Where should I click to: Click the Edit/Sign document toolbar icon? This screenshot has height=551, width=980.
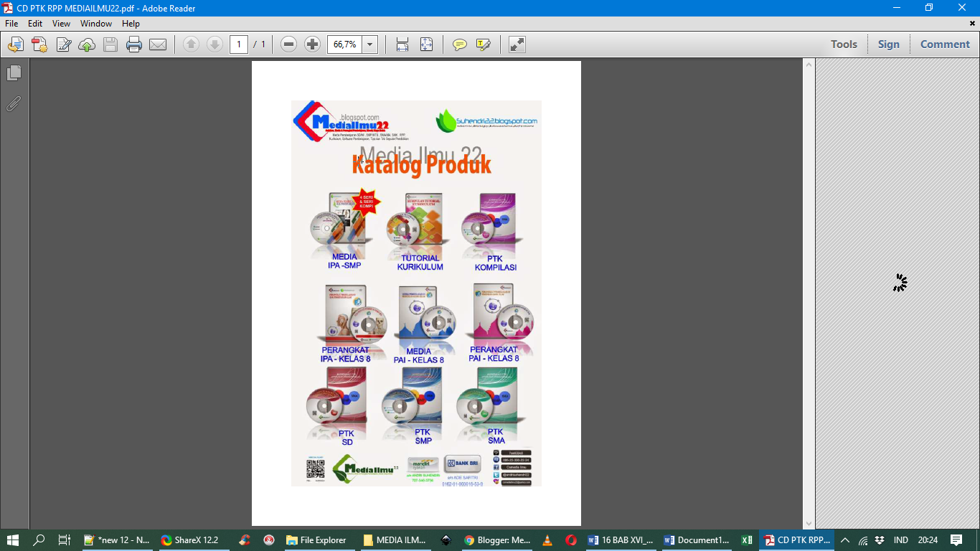(63, 44)
